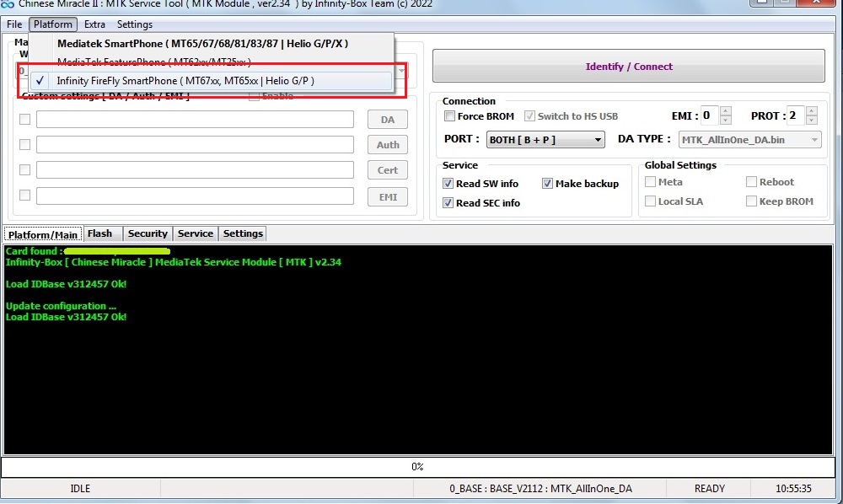Decrease the PROT value with down arrow
The height and width of the screenshot is (504, 843).
811,120
